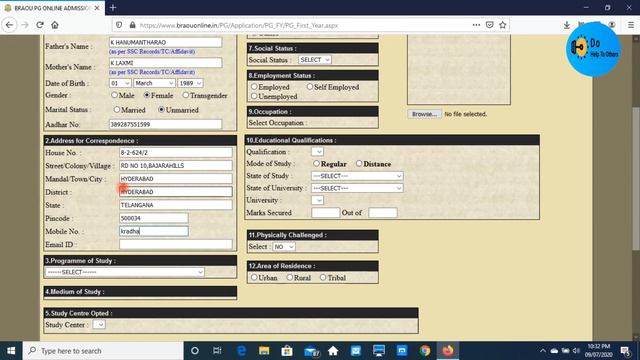Viewport: 640px width, 360px height.
Task: Show hidden system tray icons
Action: point(542,351)
